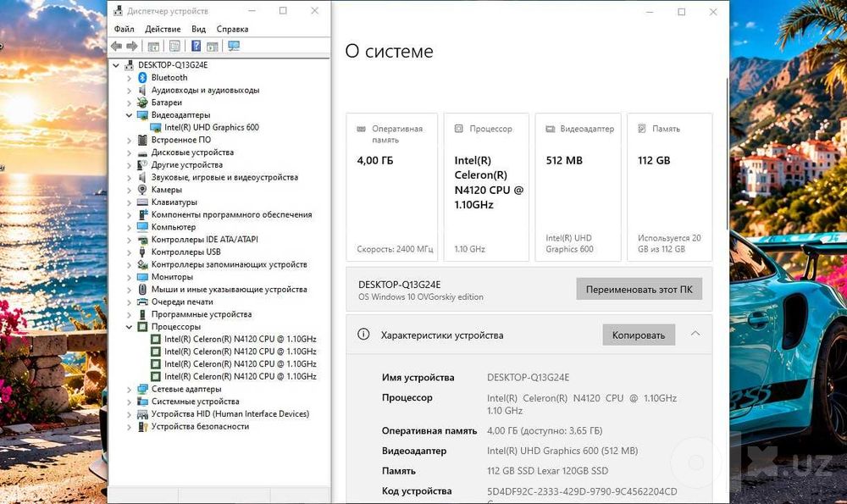
Task: Click the Forward arrow in Device Manager toolbar
Action: pyautogui.click(x=132, y=47)
